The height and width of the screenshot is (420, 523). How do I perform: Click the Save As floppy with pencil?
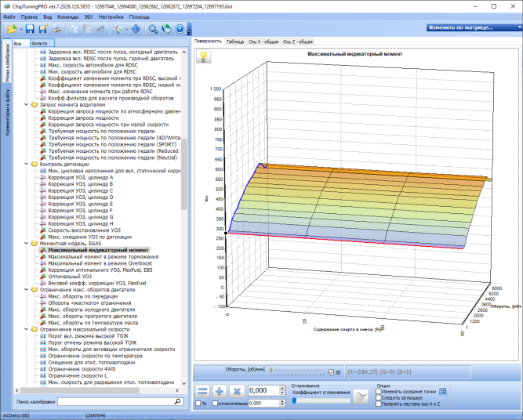43,29
